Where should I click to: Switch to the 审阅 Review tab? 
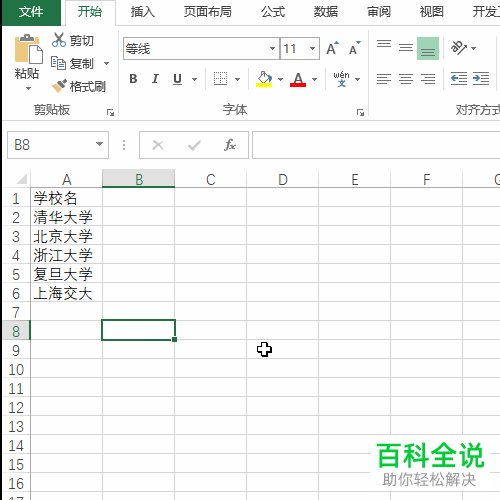pyautogui.click(x=379, y=12)
